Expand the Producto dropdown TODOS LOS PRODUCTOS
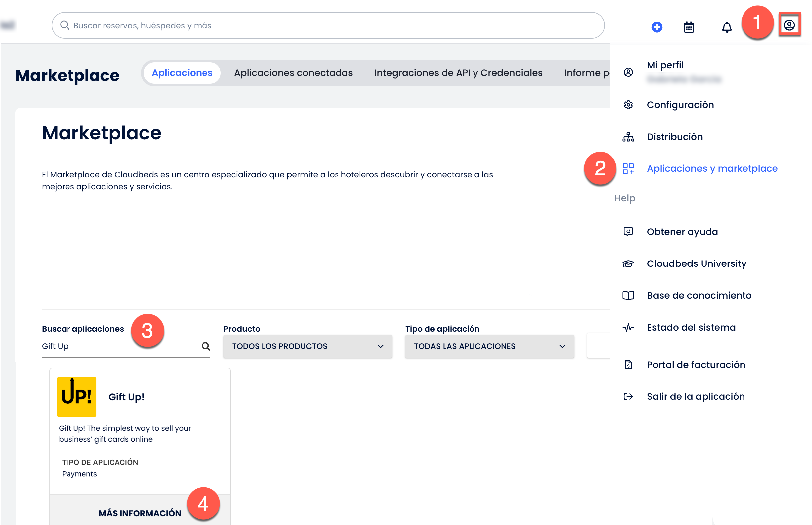This screenshot has height=525, width=812. tap(307, 346)
